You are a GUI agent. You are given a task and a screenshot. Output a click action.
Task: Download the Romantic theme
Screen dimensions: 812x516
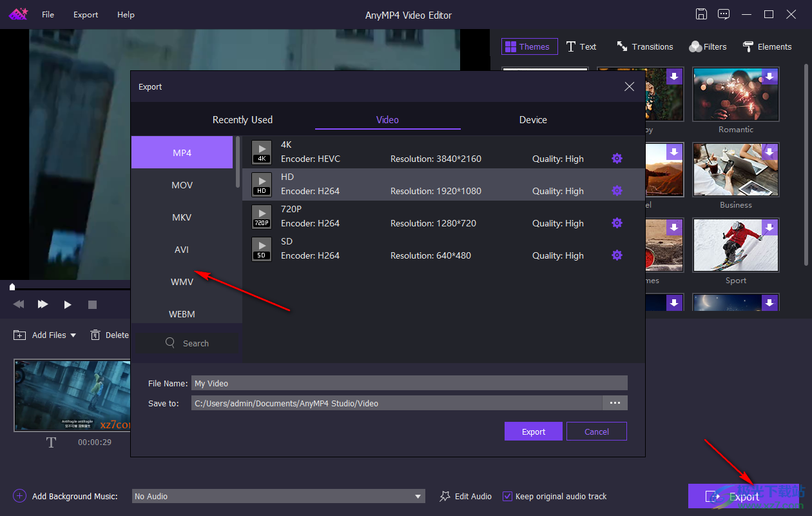coord(769,77)
